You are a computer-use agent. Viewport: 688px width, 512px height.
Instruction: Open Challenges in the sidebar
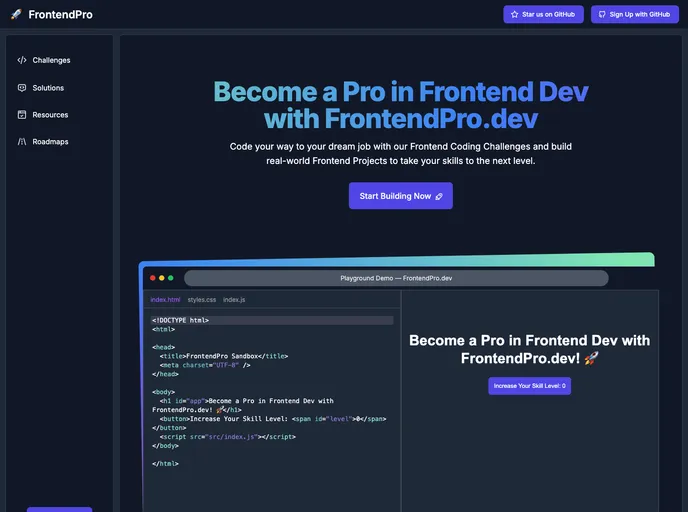(51, 60)
